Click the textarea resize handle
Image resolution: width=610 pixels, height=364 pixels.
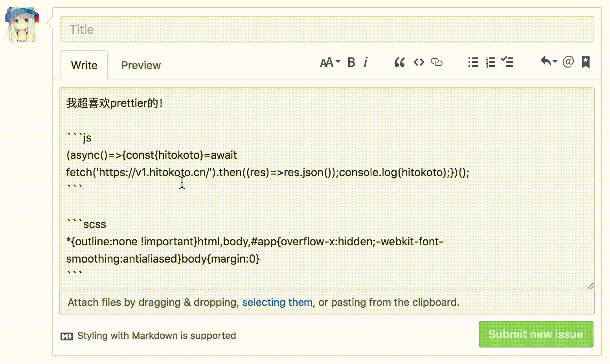(x=590, y=286)
